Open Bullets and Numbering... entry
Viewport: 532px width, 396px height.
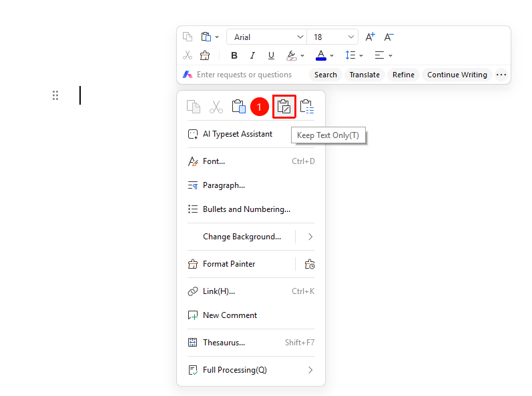coord(251,209)
